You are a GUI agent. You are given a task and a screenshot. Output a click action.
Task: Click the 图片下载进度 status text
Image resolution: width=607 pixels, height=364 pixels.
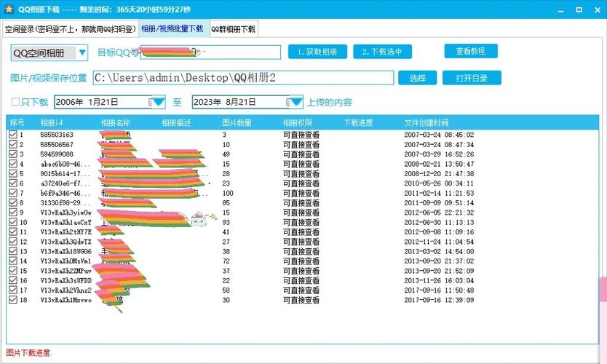[28, 353]
